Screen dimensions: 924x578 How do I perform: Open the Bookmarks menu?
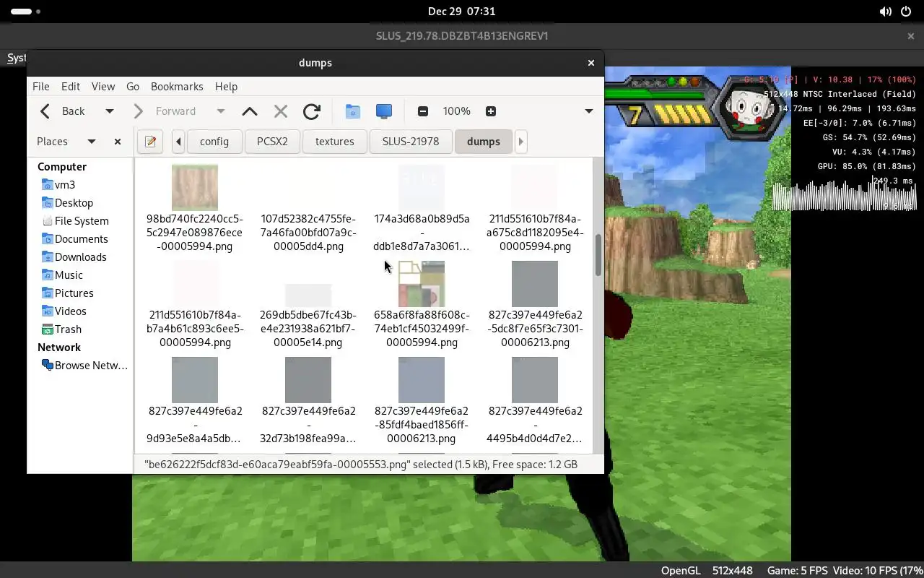point(177,87)
